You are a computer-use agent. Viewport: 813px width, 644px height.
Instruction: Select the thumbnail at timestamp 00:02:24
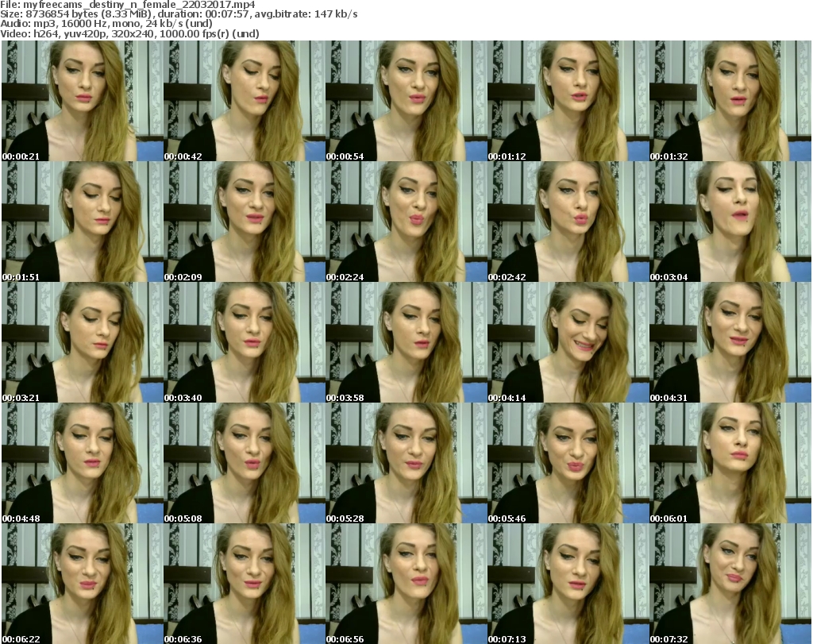pyautogui.click(x=406, y=222)
